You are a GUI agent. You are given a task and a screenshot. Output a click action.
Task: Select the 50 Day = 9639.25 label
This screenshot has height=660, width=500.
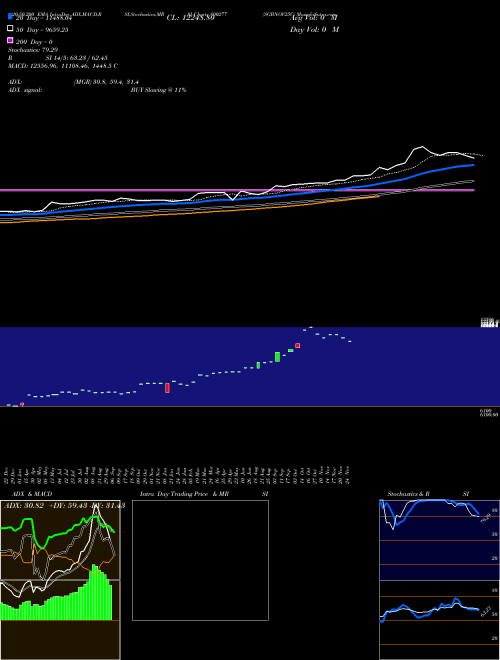(x=42, y=30)
